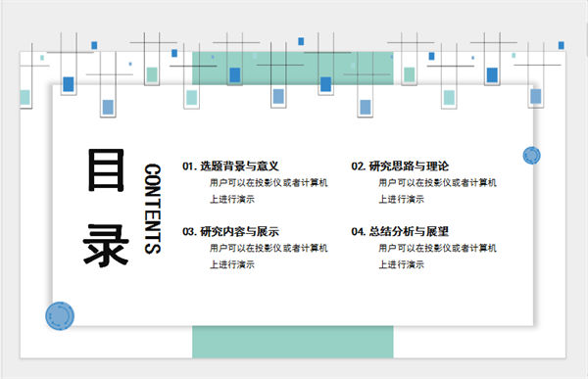Click the large 目 character
Image resolution: width=588 pixels, height=379 pixels.
tap(106, 170)
